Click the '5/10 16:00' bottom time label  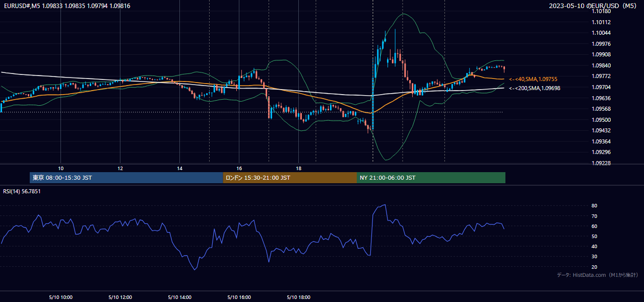coord(239,297)
